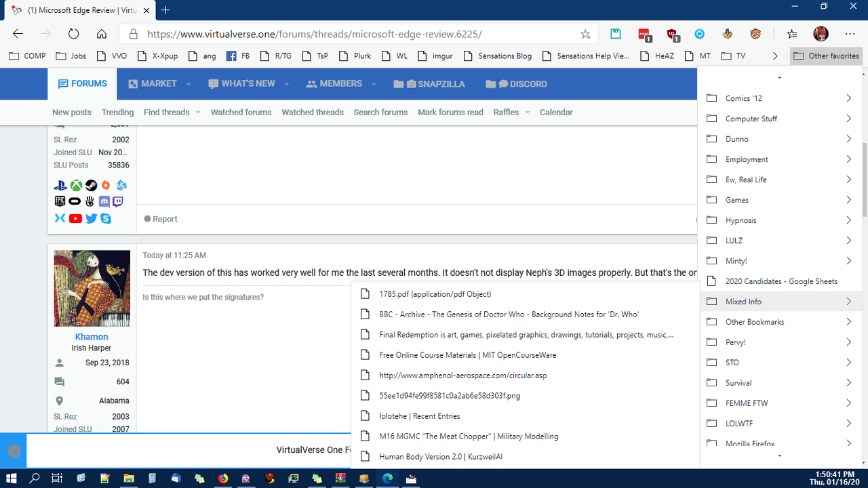Screen dimensions: 868x488
Task: Open a new browser tab
Action: [165, 10]
